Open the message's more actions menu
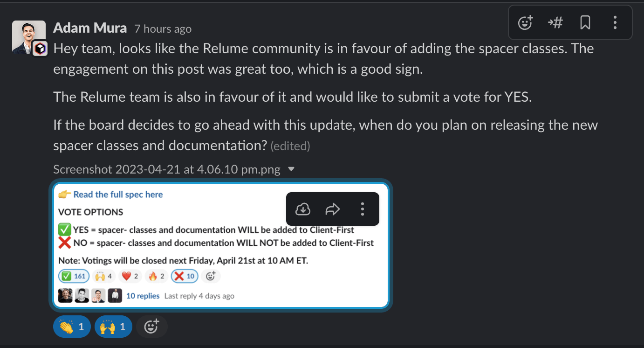 (615, 22)
